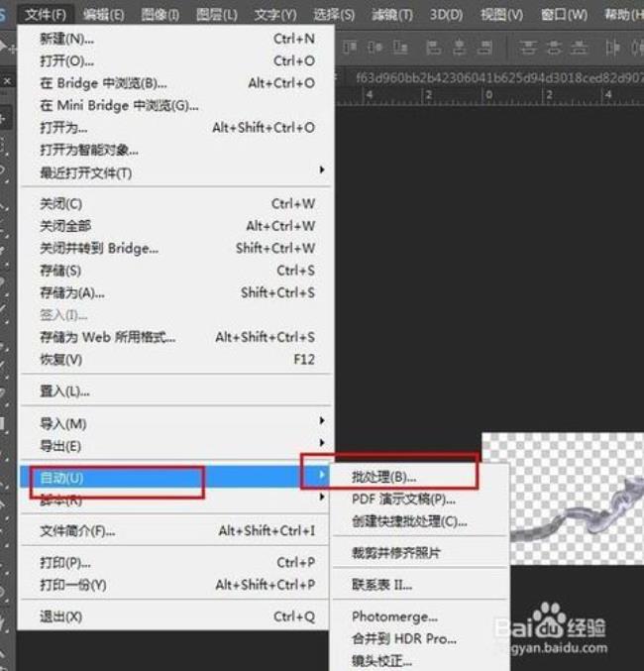This screenshot has height=671, width=644.
Task: Open the 图像(I) menu
Action: tap(161, 15)
